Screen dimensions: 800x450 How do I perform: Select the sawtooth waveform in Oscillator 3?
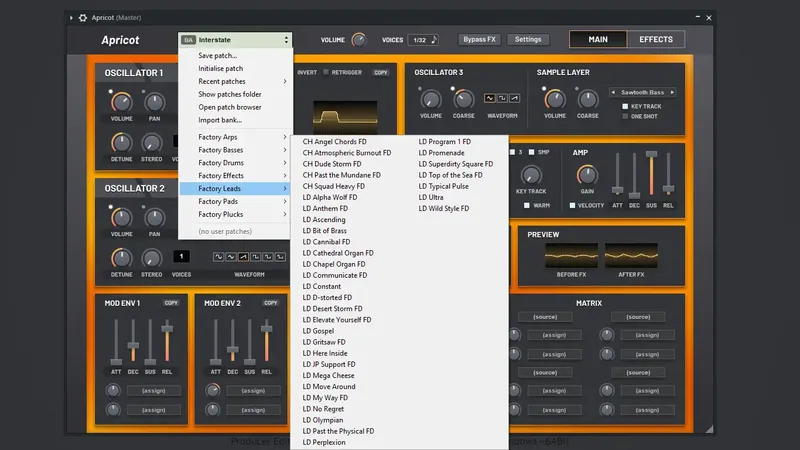click(x=514, y=98)
